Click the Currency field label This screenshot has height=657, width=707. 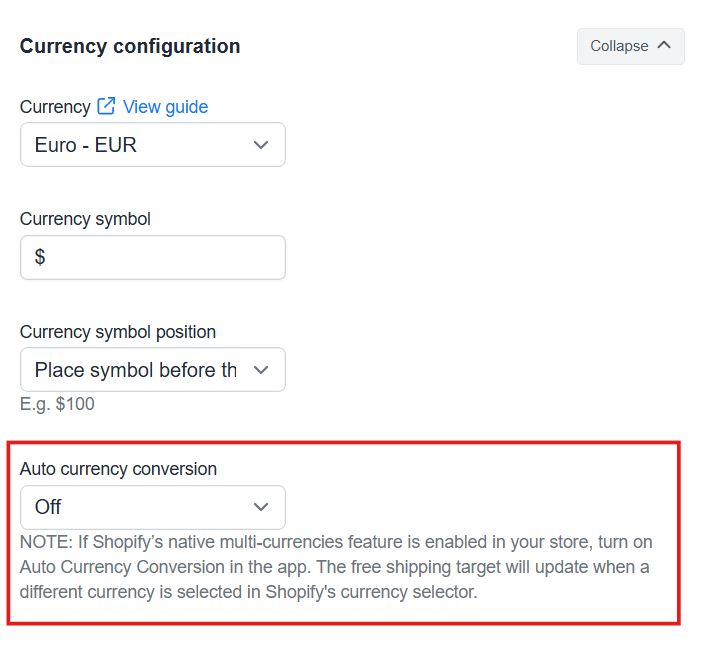point(55,107)
